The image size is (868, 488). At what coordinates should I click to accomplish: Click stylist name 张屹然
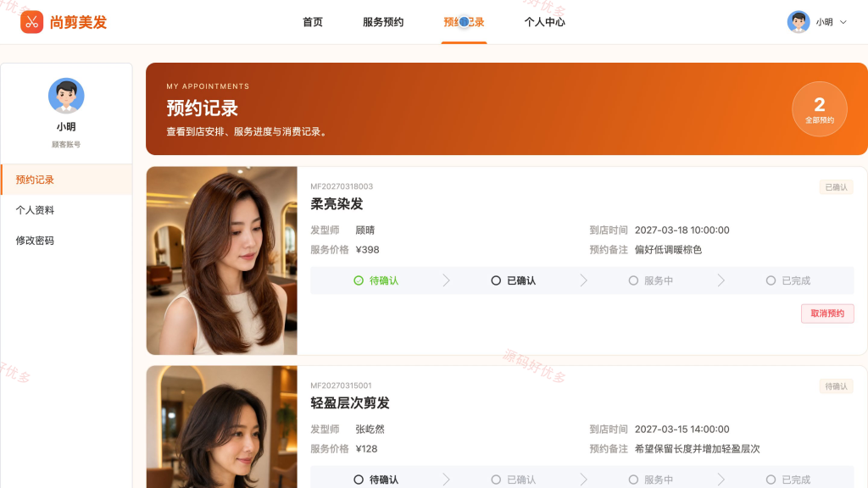coord(370,430)
